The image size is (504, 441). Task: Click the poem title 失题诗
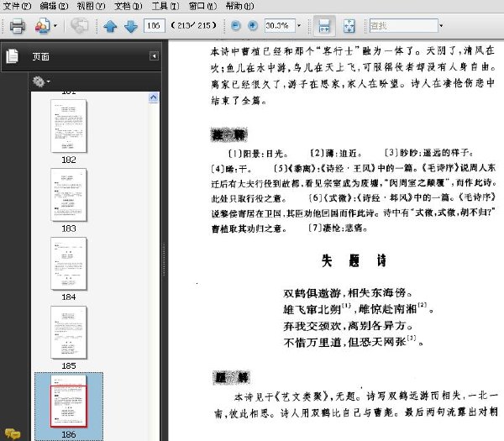pos(354,260)
